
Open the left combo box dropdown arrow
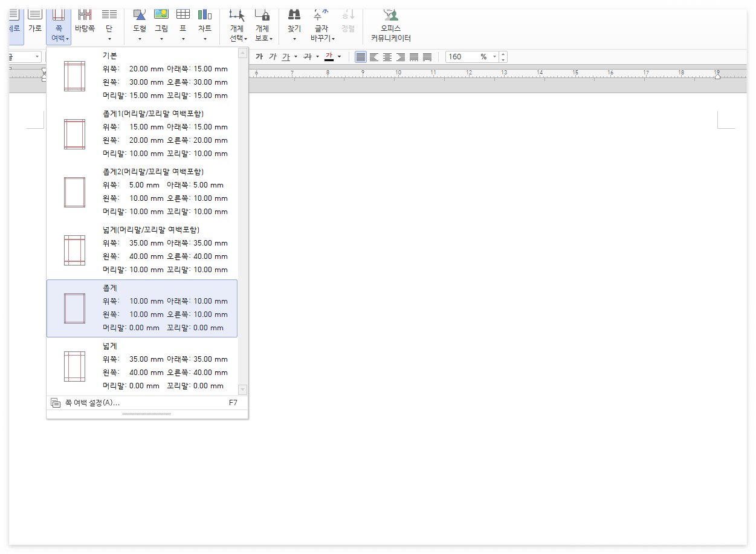tap(37, 57)
